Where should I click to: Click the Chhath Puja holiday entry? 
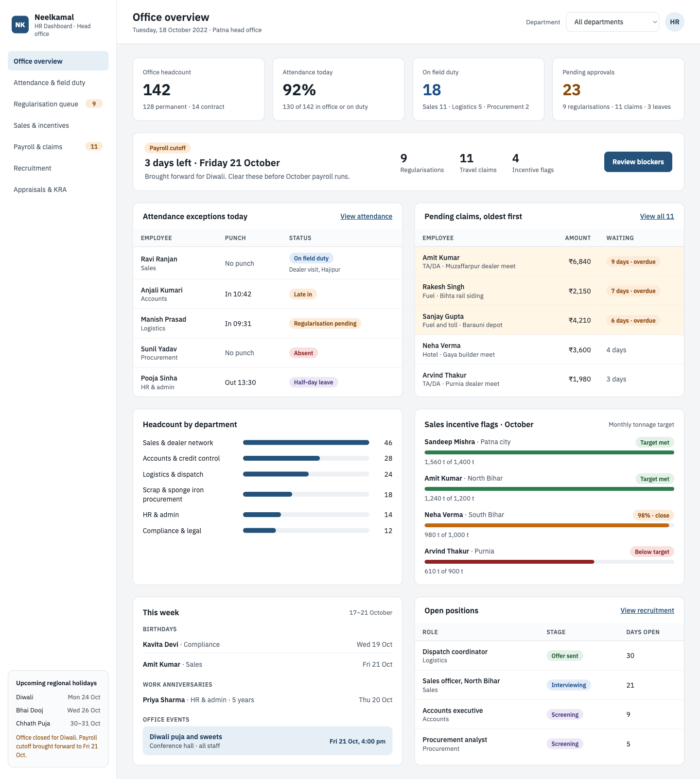[58, 723]
